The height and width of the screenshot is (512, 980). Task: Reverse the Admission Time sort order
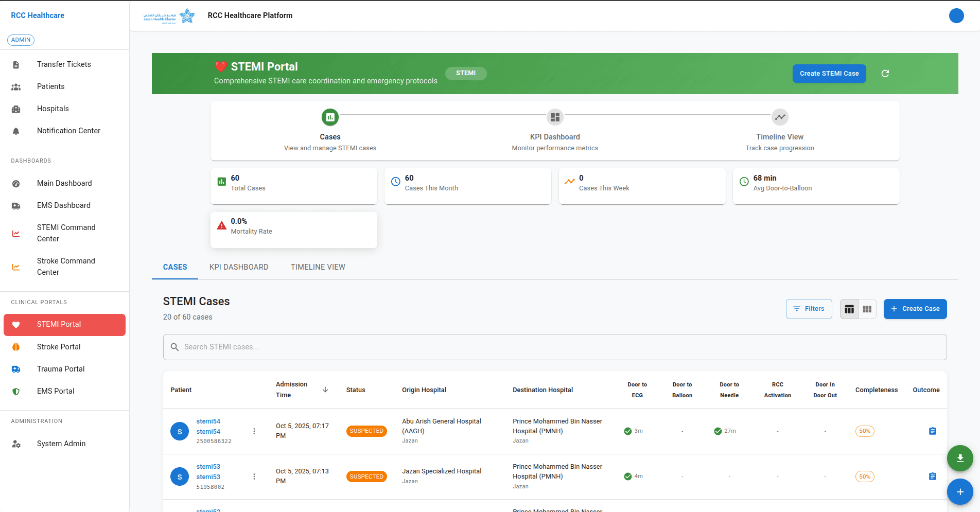(326, 390)
